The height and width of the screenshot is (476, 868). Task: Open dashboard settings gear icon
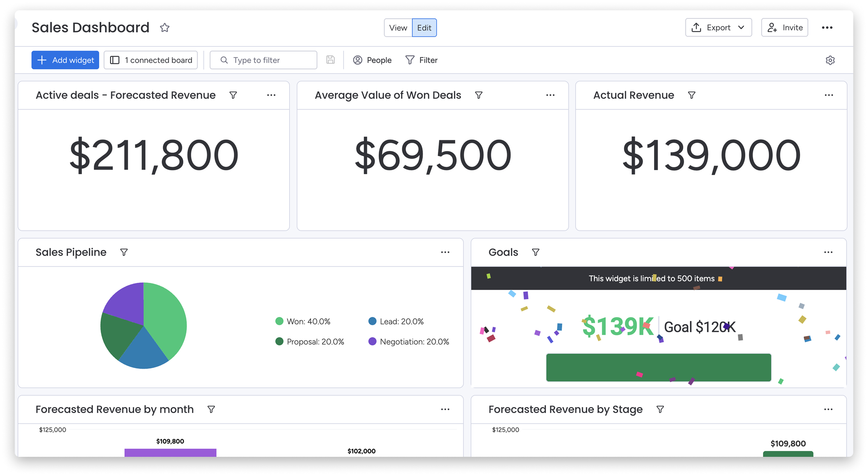pos(830,60)
